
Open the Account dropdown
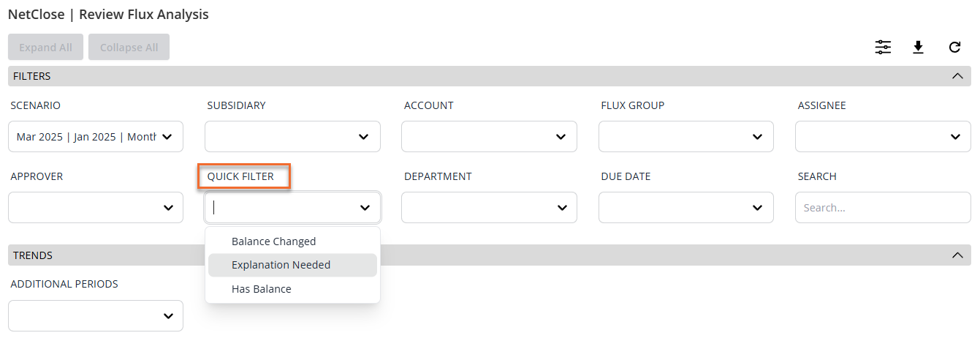click(x=489, y=137)
